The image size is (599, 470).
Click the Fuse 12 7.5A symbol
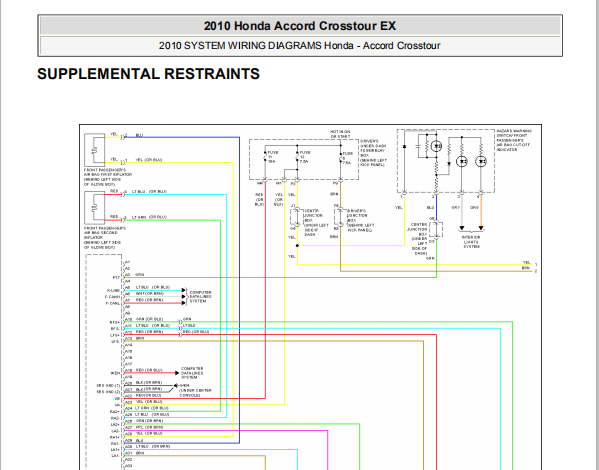pyautogui.click(x=297, y=157)
